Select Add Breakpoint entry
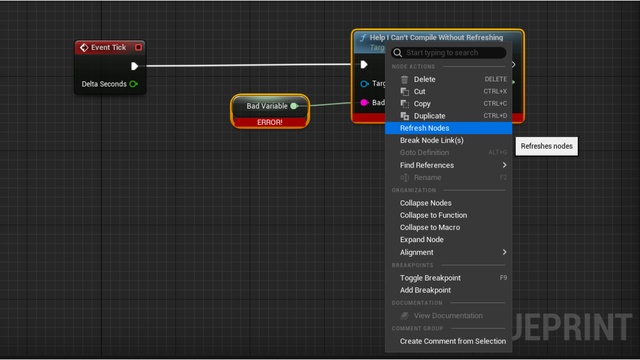640x360 pixels. (449, 290)
